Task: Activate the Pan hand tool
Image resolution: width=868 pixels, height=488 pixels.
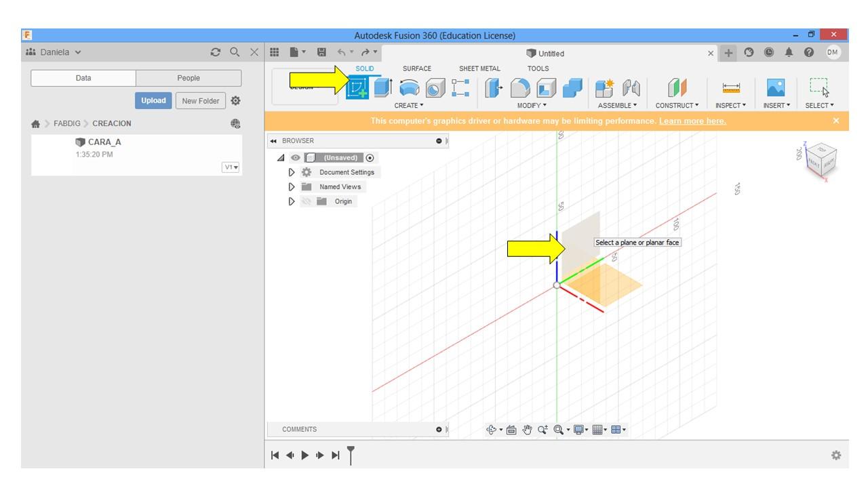Action: tap(527, 430)
